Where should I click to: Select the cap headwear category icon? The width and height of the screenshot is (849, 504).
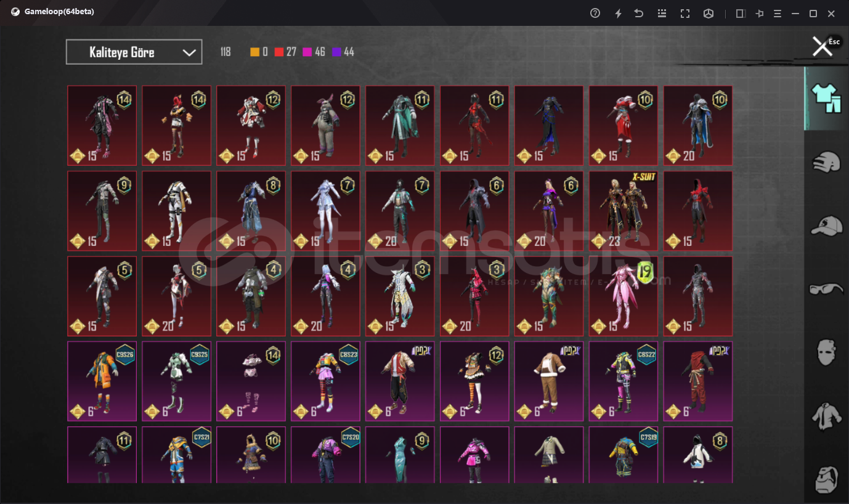pos(826,226)
